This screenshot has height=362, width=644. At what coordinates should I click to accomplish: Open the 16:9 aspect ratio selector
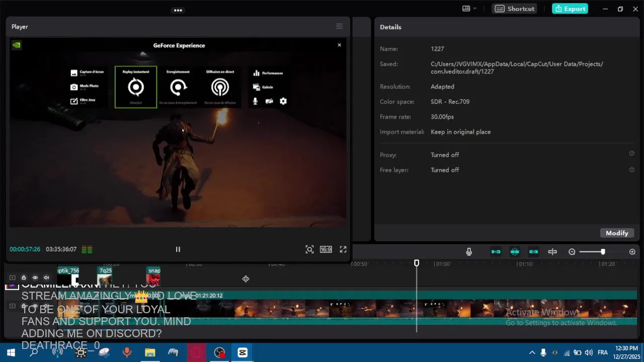(326, 249)
